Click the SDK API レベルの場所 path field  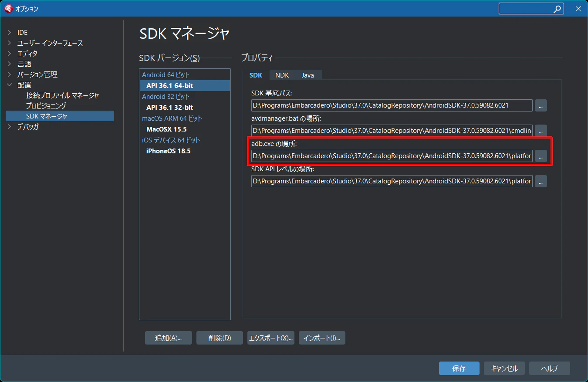click(392, 181)
